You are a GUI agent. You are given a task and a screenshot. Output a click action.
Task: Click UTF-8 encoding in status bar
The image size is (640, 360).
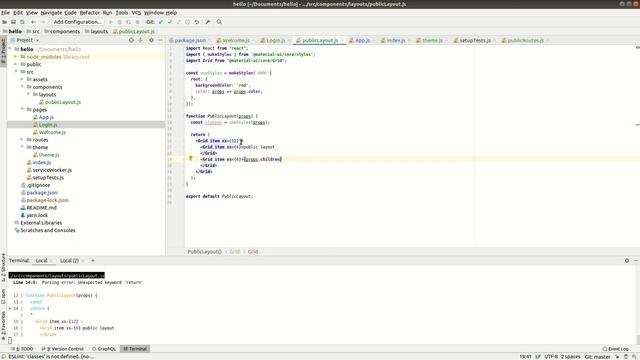[x=551, y=357]
